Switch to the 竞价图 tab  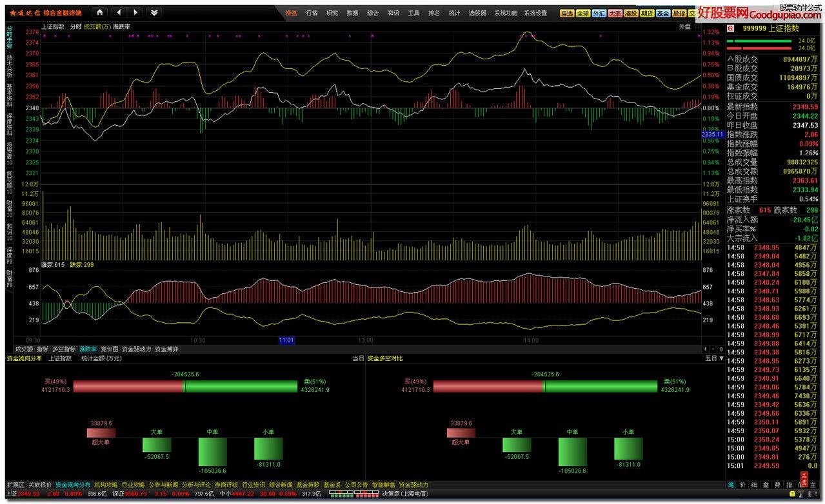(x=110, y=349)
